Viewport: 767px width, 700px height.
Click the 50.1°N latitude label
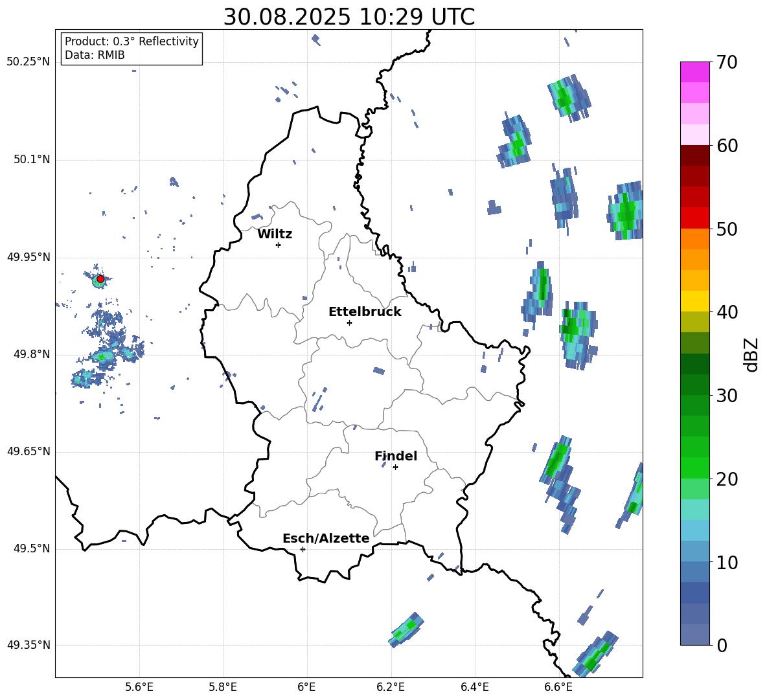tap(32, 159)
